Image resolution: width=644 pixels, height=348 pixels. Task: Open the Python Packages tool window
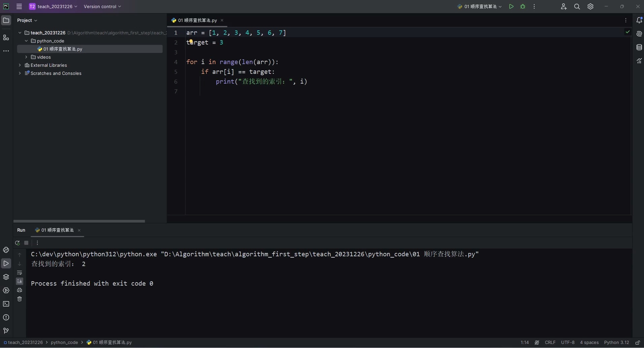pos(6,277)
